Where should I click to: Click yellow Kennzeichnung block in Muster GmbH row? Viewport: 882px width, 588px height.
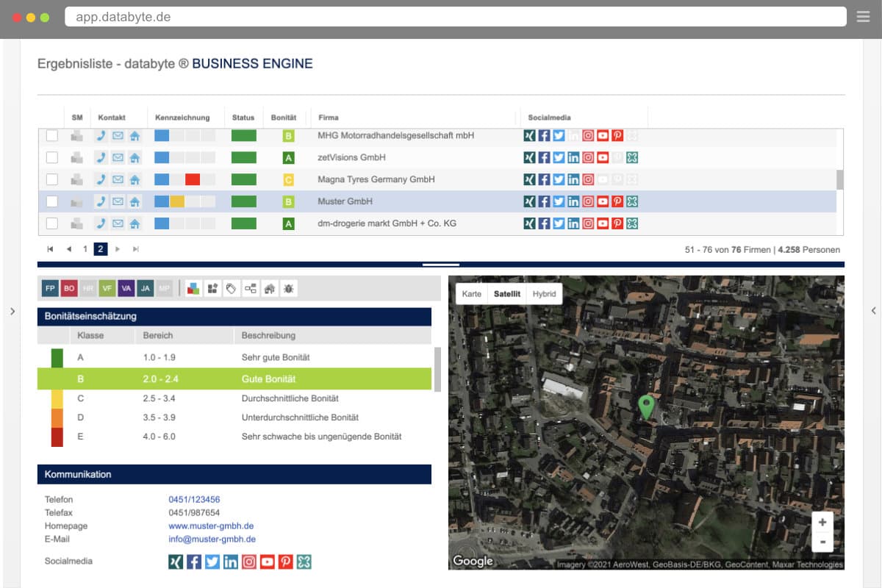[177, 201]
